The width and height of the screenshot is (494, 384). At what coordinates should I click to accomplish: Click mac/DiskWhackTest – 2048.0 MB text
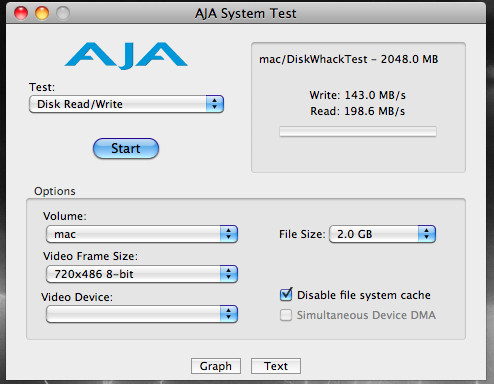[349, 59]
